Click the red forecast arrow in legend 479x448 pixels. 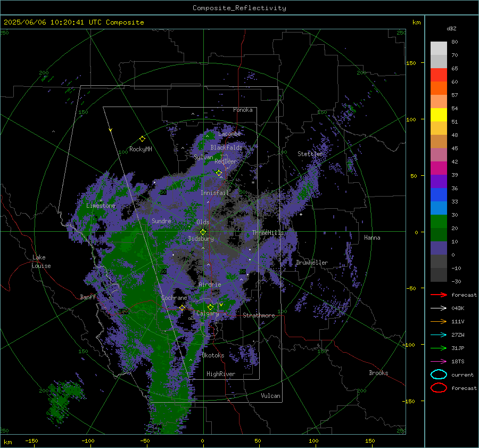439,295
